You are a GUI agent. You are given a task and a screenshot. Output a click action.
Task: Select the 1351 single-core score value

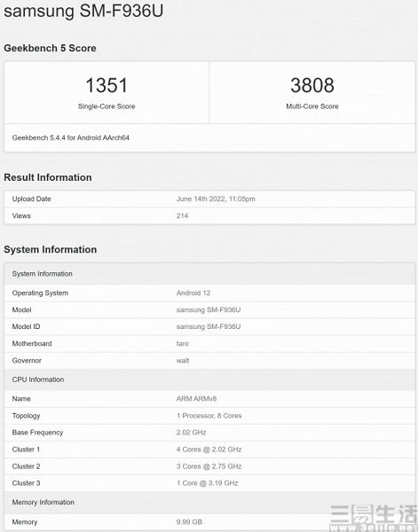[106, 85]
